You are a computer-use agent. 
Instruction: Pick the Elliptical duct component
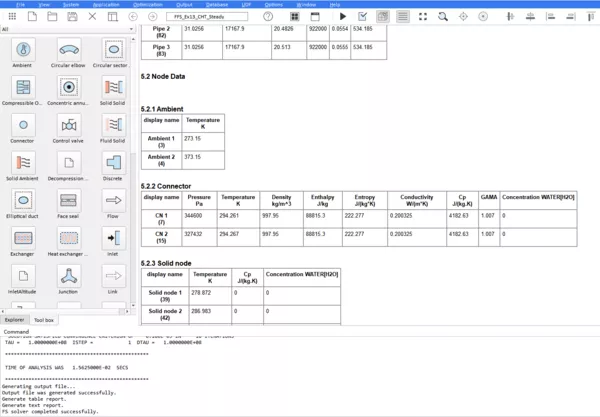tap(23, 200)
